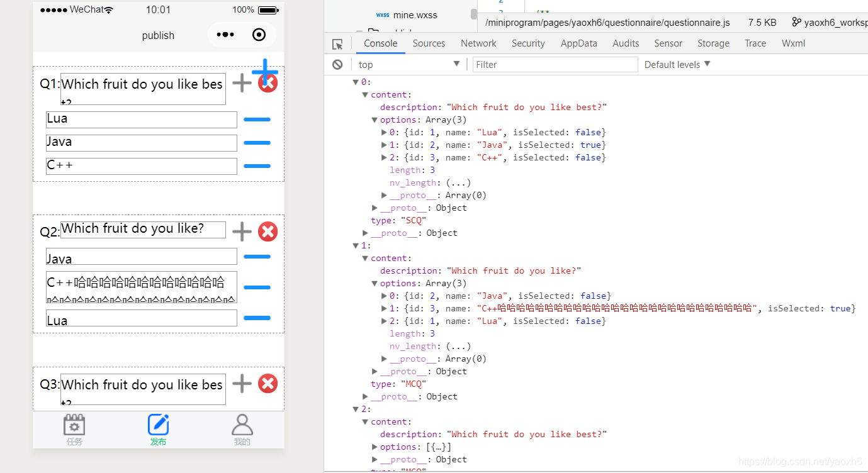
Task: Click the inspect element selector icon in DevTools
Action: point(337,44)
